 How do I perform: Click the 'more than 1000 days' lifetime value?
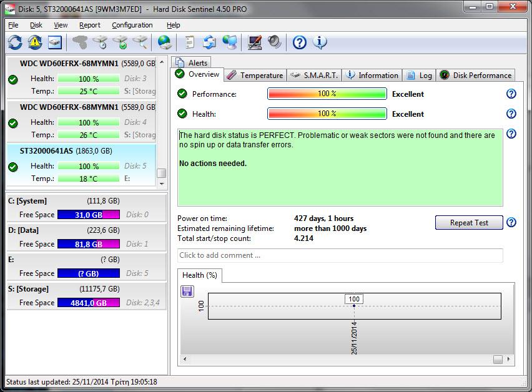pyautogui.click(x=330, y=228)
